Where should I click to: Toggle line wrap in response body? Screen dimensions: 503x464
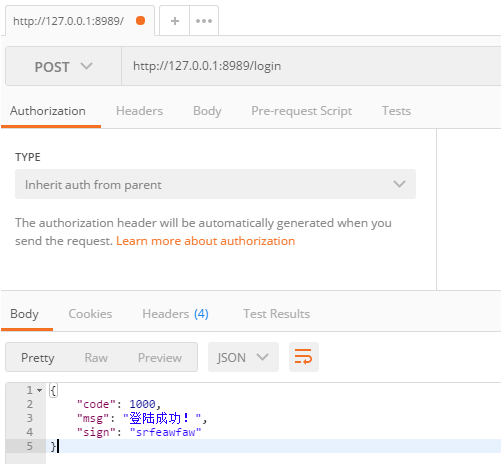coord(304,357)
